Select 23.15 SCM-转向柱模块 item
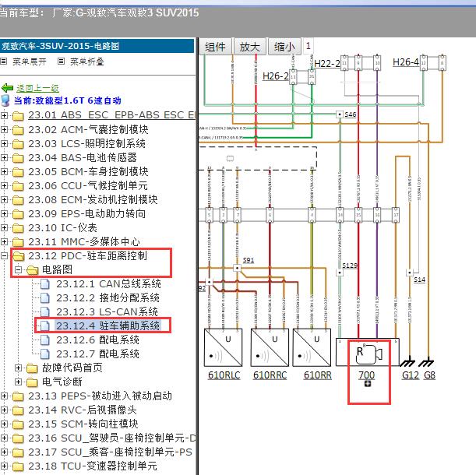 coord(83,424)
